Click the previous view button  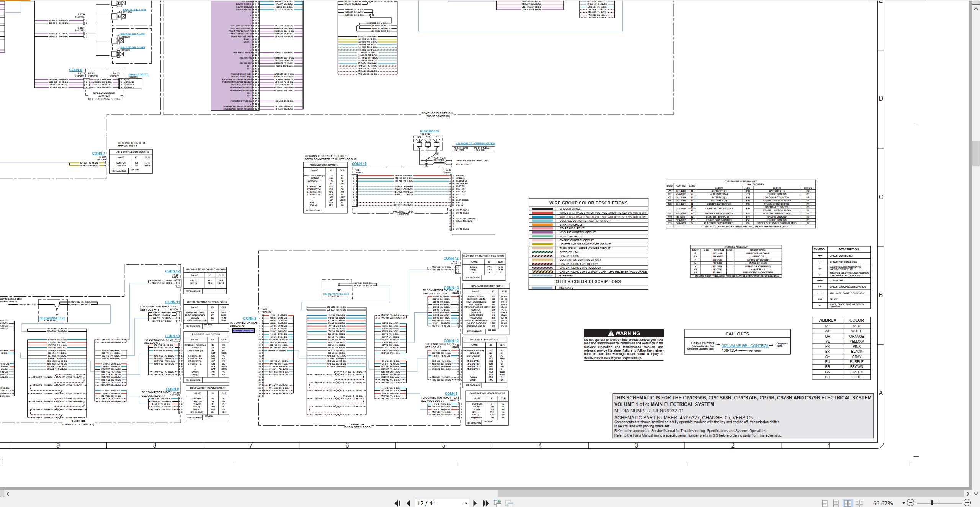[x=498, y=503]
